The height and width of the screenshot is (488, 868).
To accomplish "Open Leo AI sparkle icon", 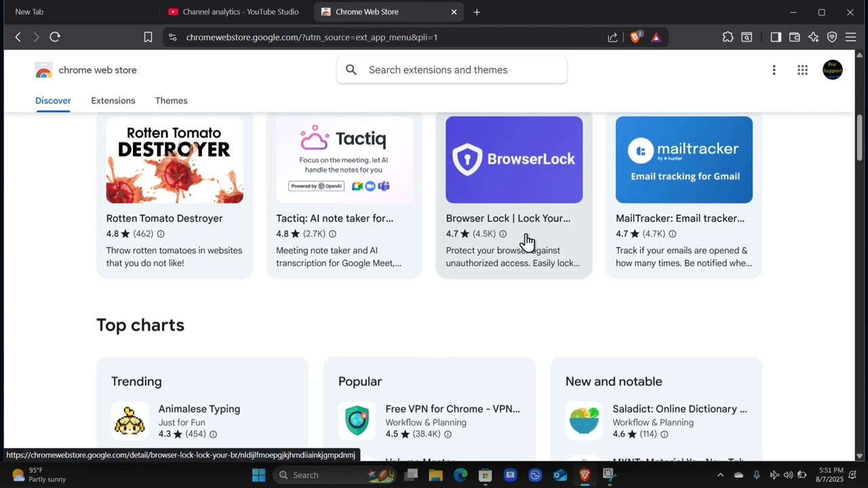I will (814, 37).
